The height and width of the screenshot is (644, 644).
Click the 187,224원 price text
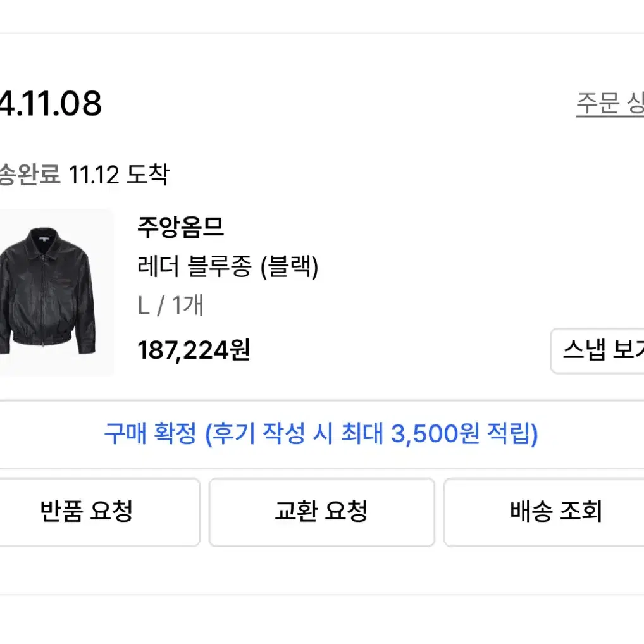(194, 350)
